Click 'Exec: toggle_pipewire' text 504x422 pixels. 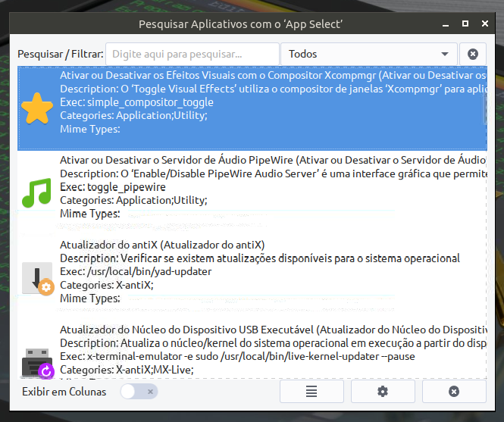(113, 186)
